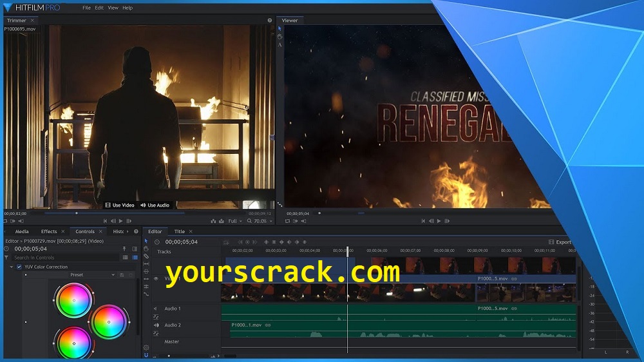The image size is (644, 362).
Task: Open Controls panel help icon
Action: click(x=136, y=231)
